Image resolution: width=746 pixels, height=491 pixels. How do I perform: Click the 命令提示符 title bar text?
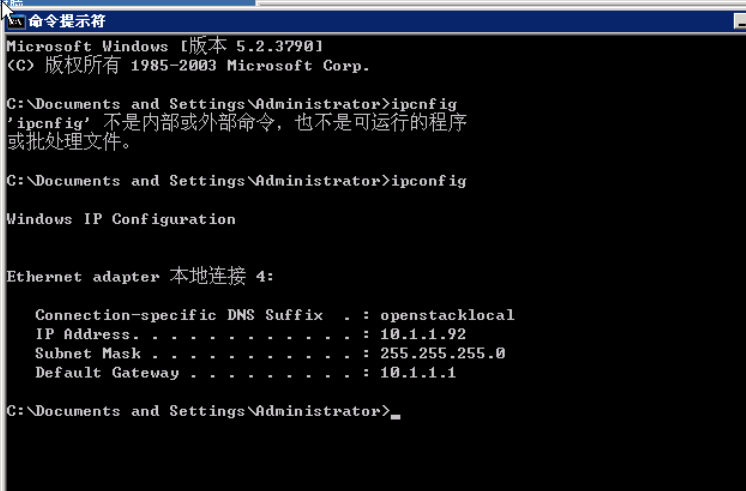(66, 21)
